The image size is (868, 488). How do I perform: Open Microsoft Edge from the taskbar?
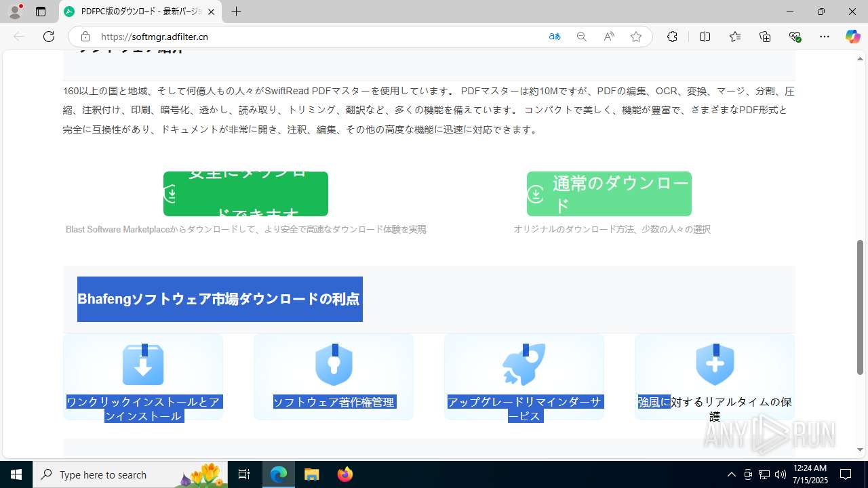point(279,474)
